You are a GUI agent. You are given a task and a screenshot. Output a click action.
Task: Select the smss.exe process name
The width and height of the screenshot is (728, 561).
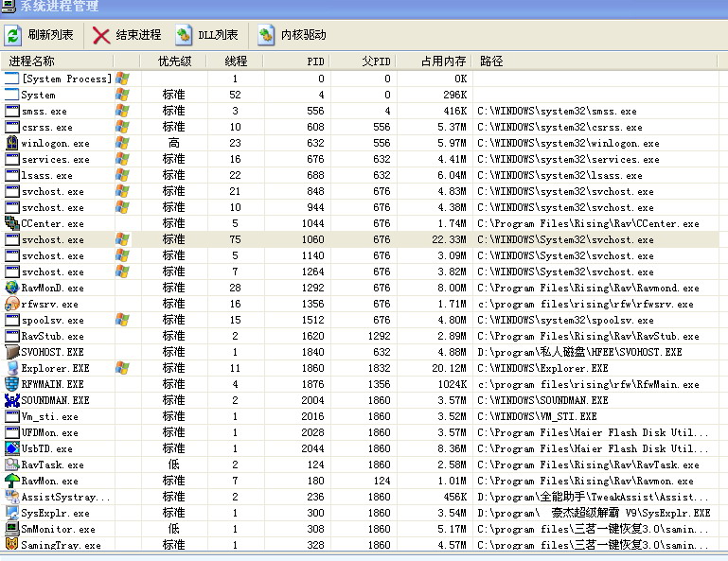pos(44,112)
